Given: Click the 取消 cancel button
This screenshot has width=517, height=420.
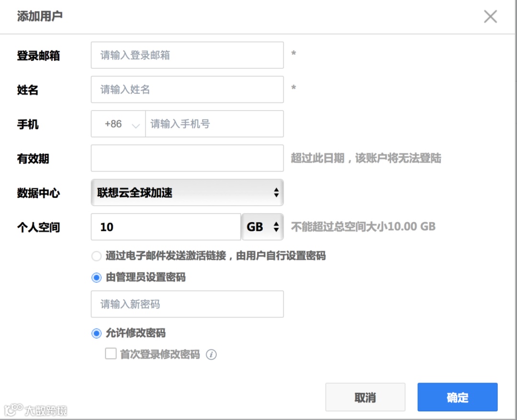Looking at the screenshot, I should pos(365,397).
